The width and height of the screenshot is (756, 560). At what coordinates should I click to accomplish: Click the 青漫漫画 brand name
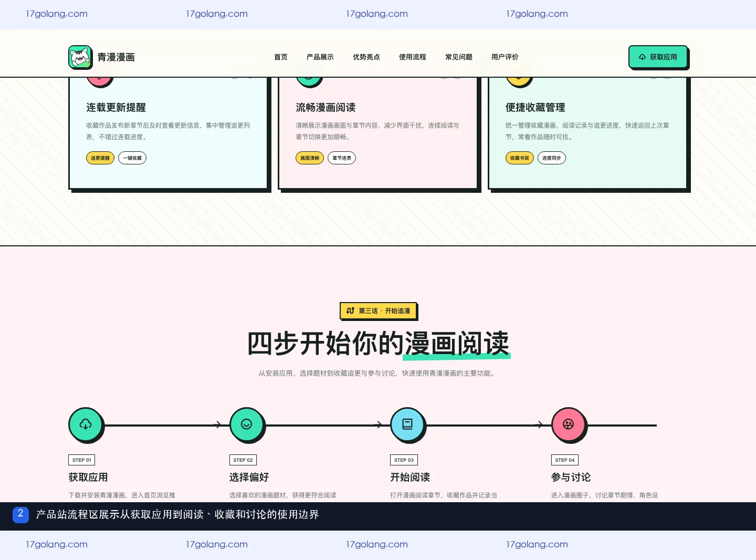point(116,57)
